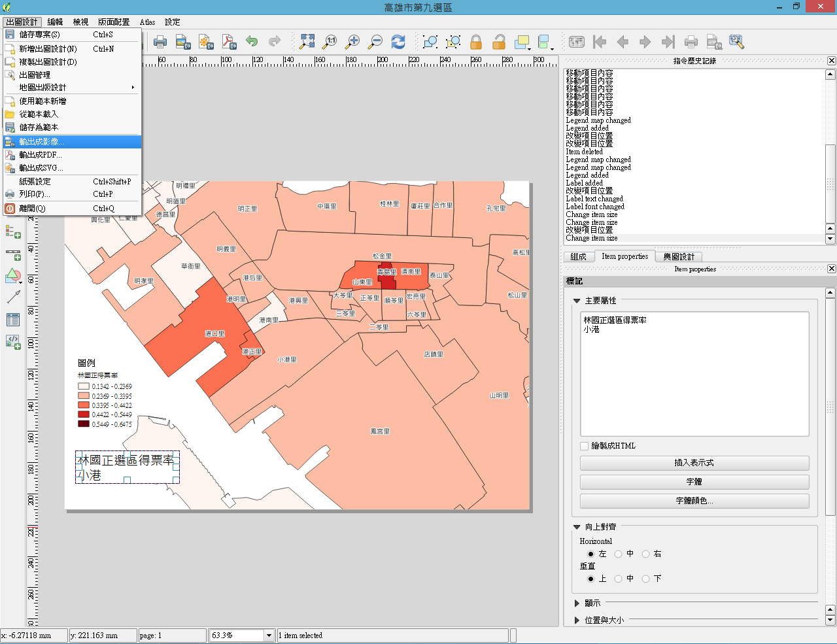Expand the 顯示 section
This screenshot has width=837, height=644.
pos(577,603)
